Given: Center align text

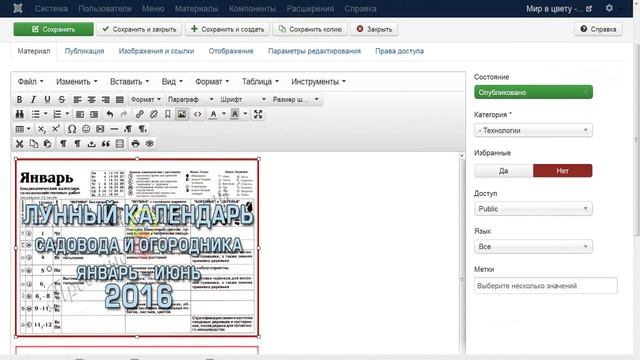Looking at the screenshot, I should tap(91, 100).
